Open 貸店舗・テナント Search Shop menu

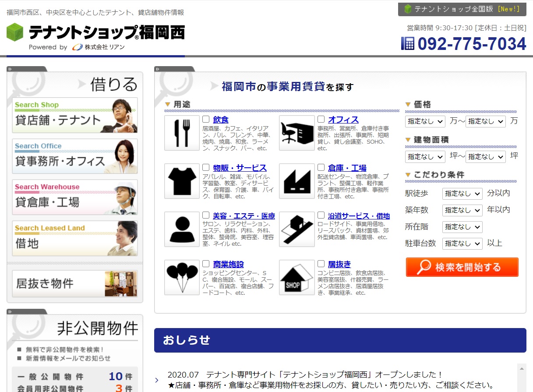(x=75, y=115)
